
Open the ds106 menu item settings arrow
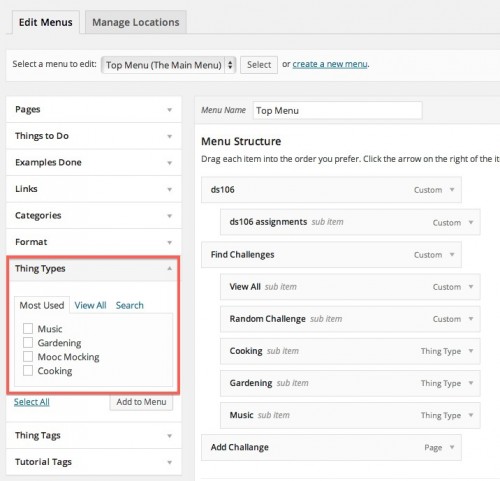point(452,190)
